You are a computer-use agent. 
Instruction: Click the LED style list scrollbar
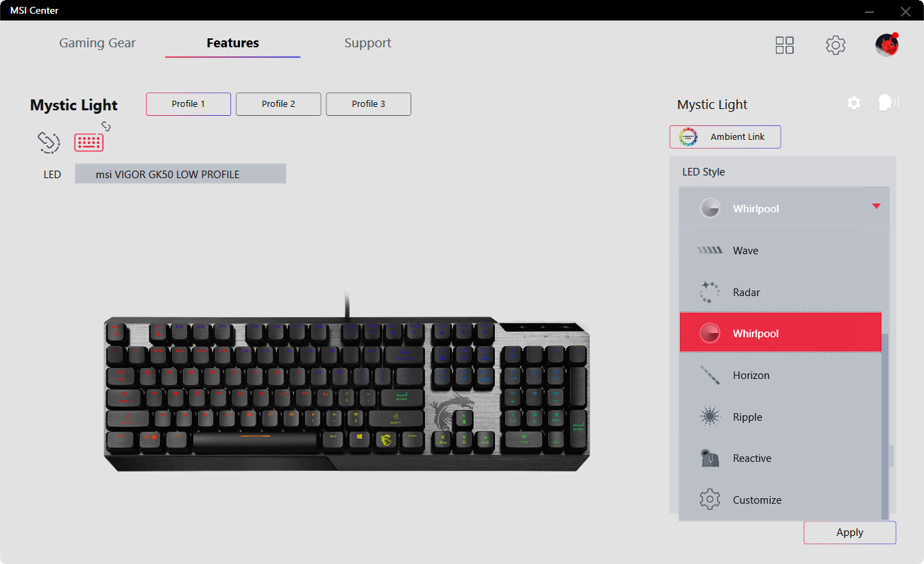(x=885, y=426)
